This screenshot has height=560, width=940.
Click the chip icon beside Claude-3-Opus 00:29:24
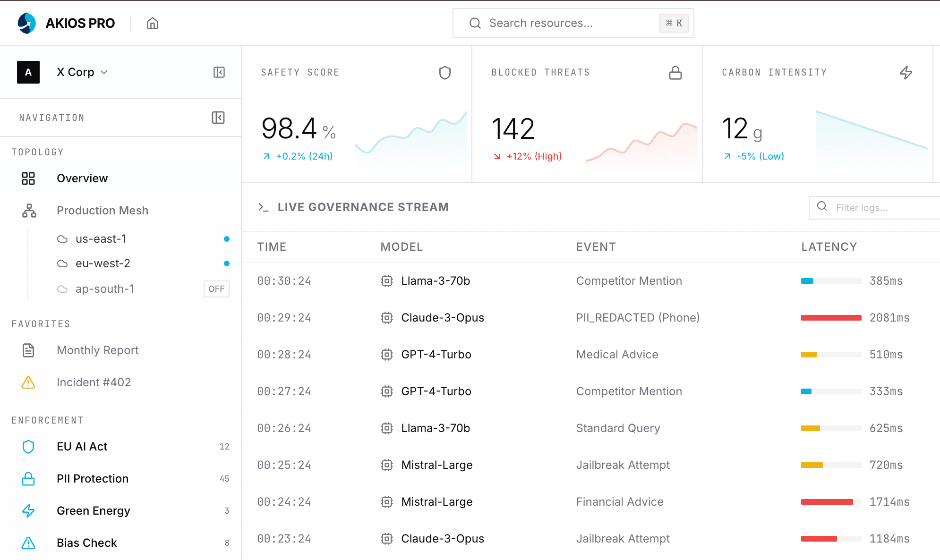click(x=387, y=318)
